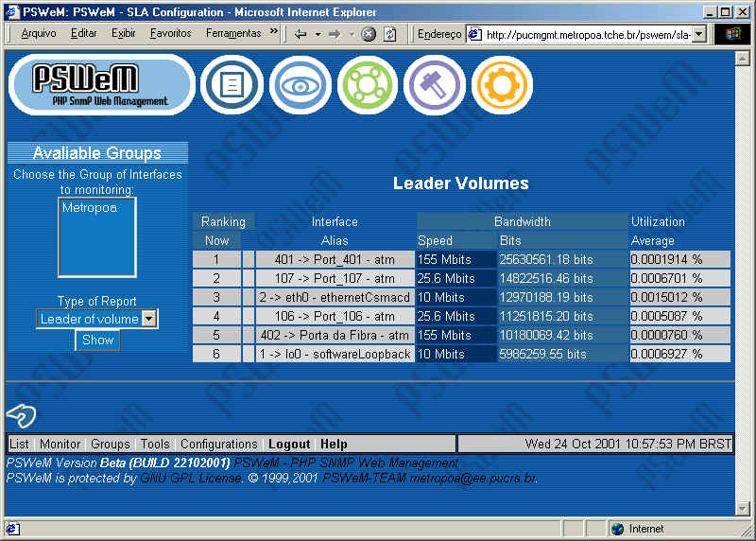Click the GNU GPL License link

[x=189, y=479]
